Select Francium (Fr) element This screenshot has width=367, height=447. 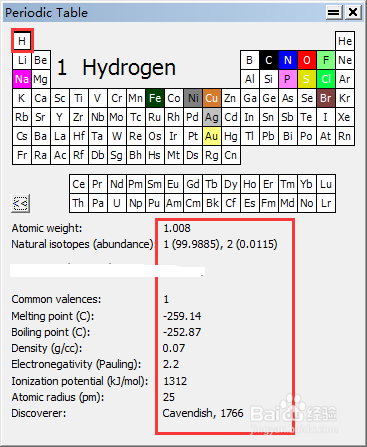tap(22, 155)
